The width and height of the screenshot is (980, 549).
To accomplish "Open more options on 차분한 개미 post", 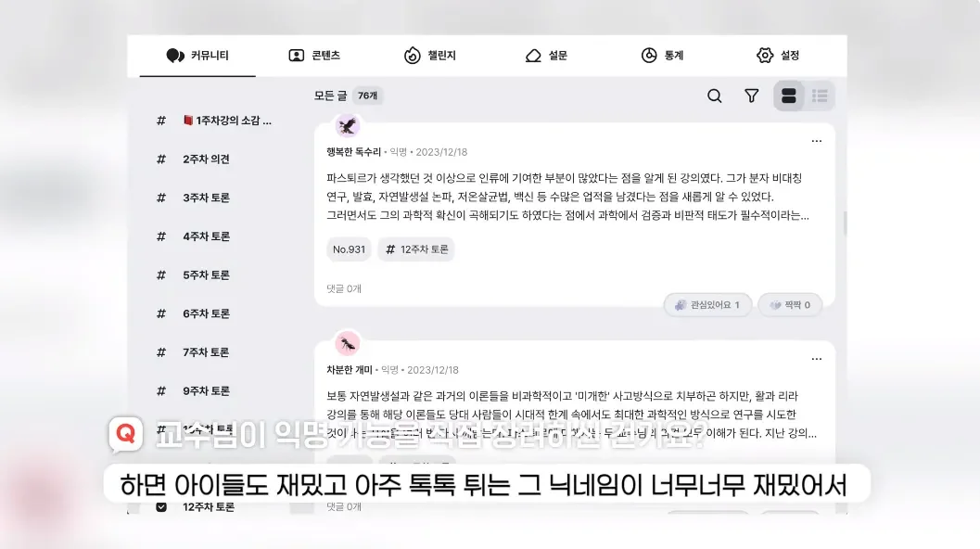I will pos(816,360).
